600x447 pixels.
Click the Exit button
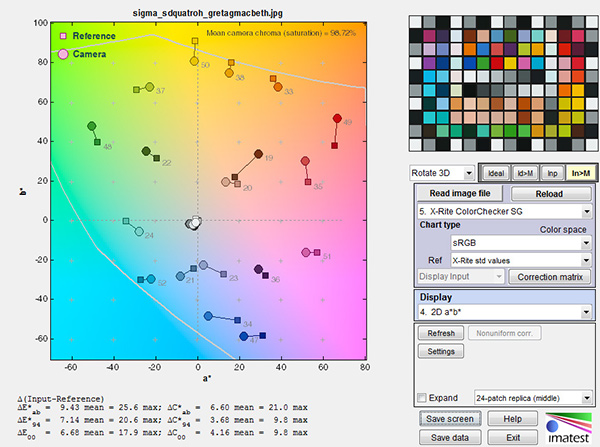tap(512, 437)
